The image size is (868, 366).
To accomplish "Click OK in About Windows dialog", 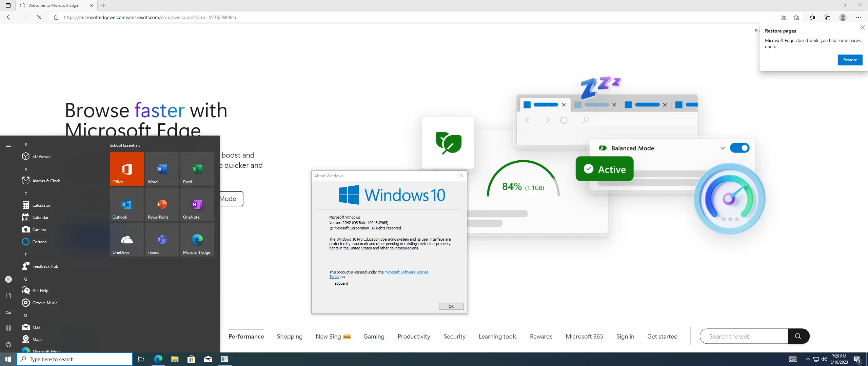I will pos(451,306).
